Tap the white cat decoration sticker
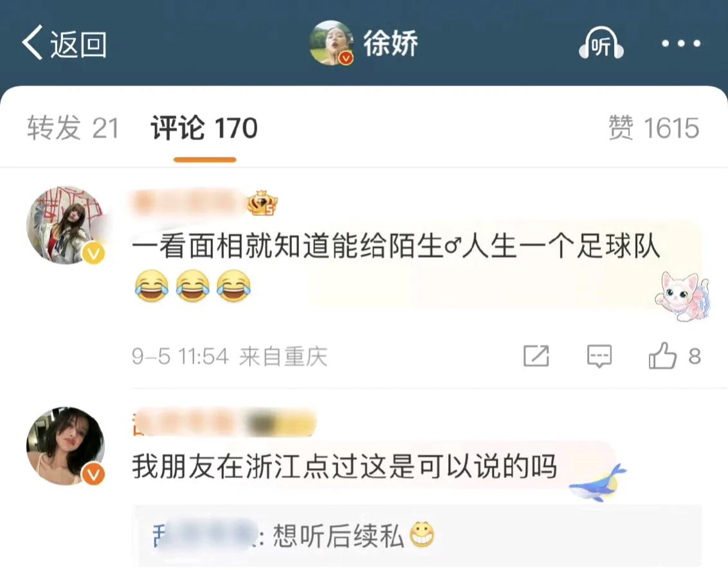This screenshot has width=728, height=576. tap(682, 296)
